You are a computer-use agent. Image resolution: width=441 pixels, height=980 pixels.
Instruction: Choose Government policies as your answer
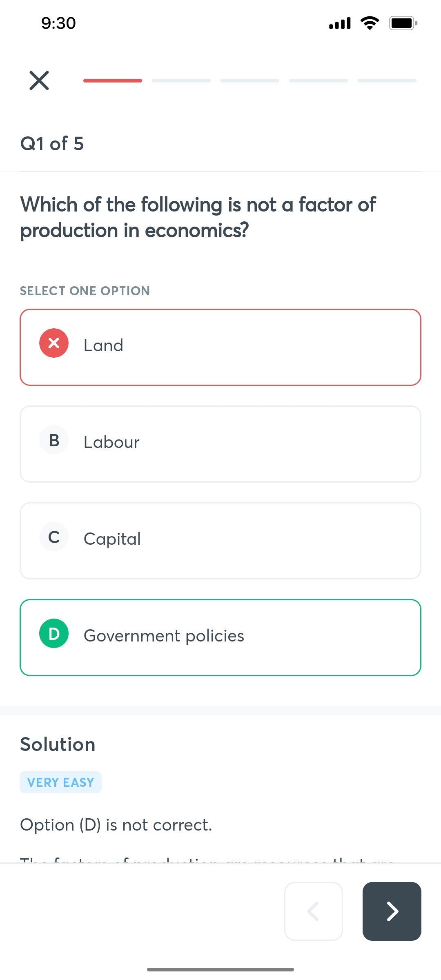pos(220,637)
